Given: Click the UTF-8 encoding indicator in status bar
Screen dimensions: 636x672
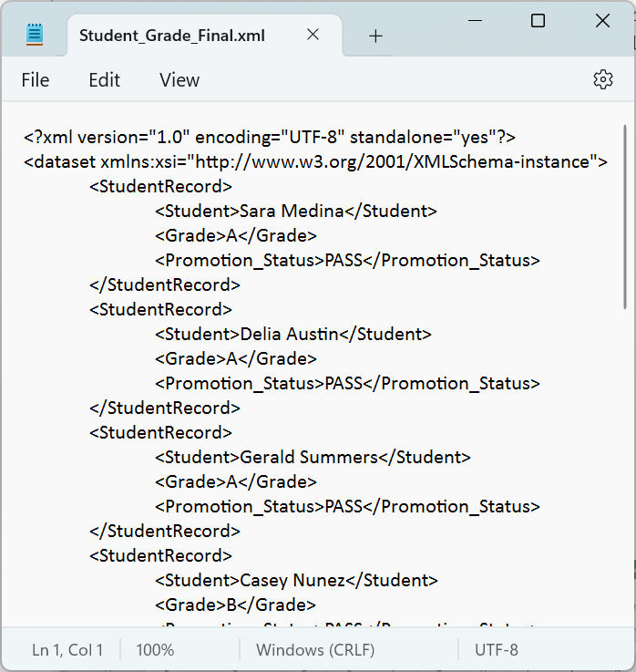Looking at the screenshot, I should pyautogui.click(x=497, y=650).
